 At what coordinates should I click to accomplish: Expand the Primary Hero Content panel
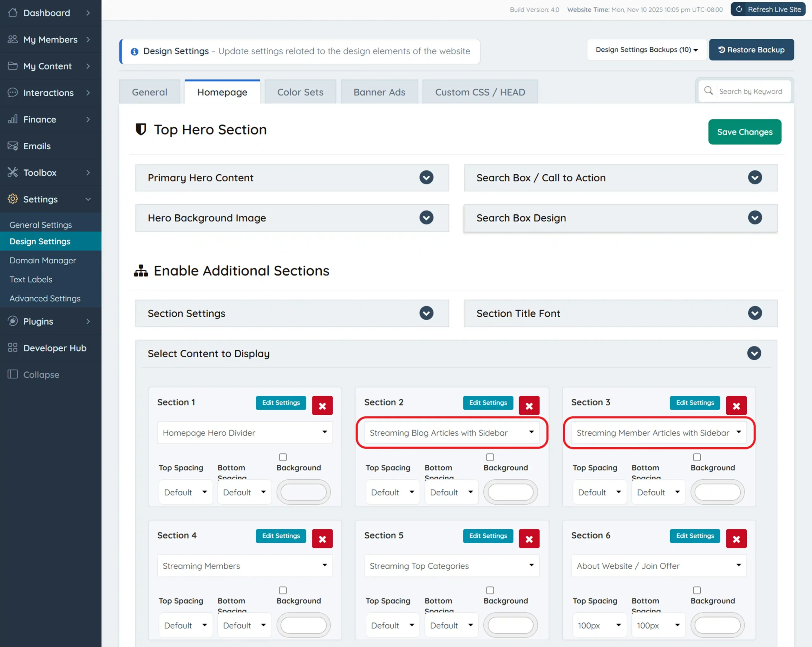click(426, 178)
